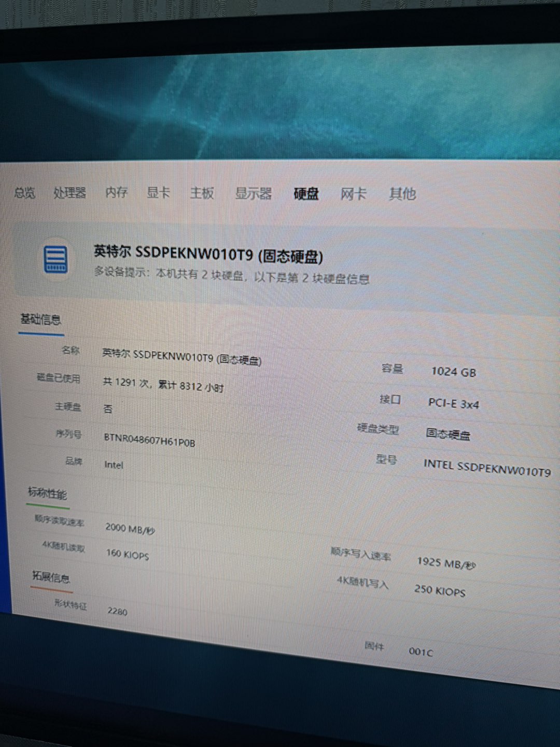Click the SSD drive icon
Viewport: 560px width, 747px height.
[x=55, y=259]
